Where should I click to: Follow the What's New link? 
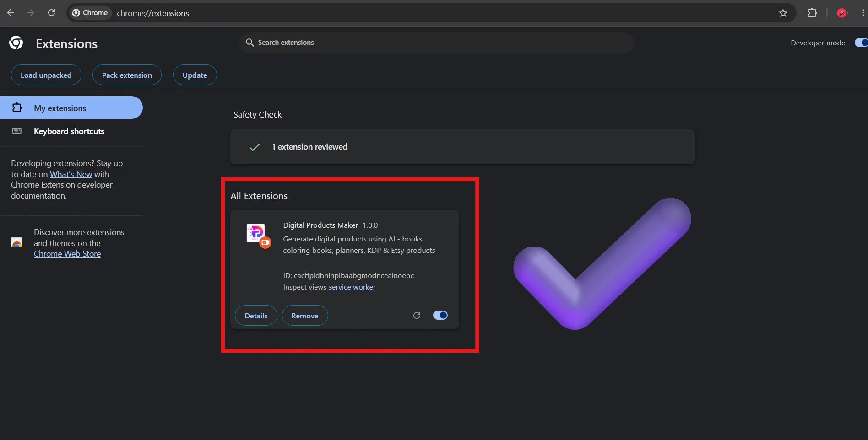pos(71,174)
